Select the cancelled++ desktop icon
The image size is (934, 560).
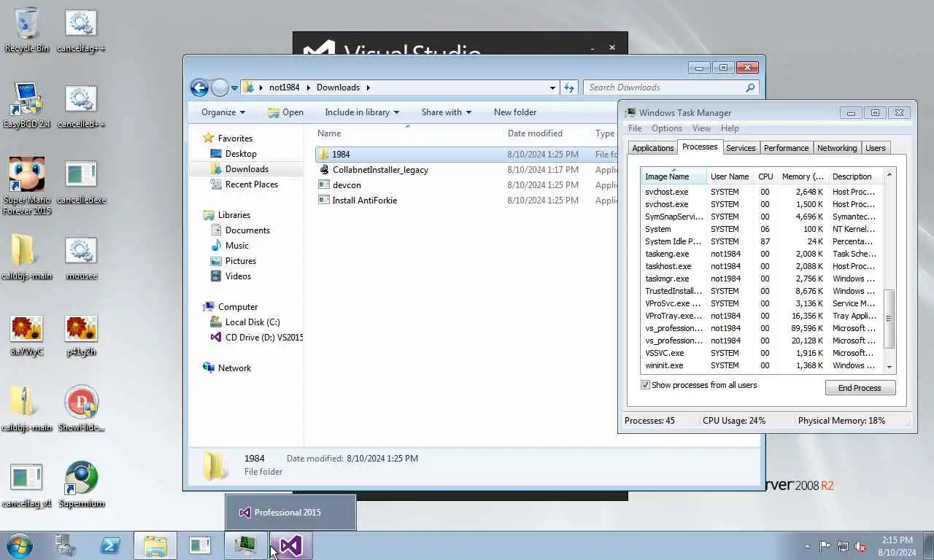tap(81, 105)
